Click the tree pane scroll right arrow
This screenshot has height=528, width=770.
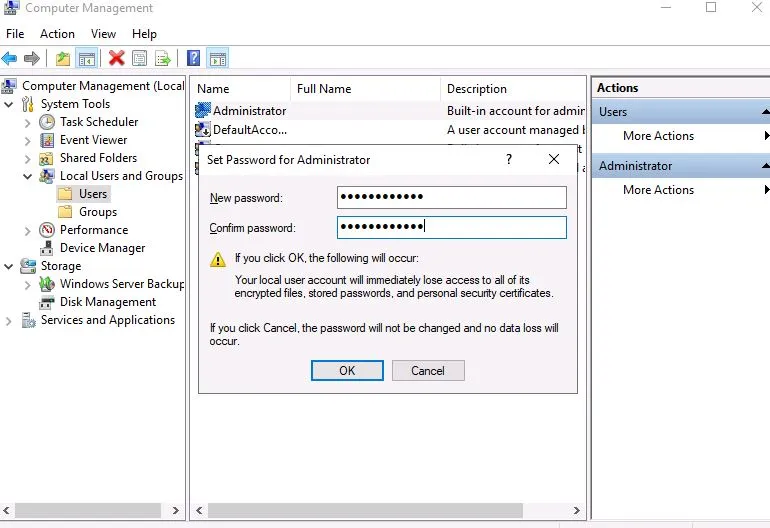[175, 510]
